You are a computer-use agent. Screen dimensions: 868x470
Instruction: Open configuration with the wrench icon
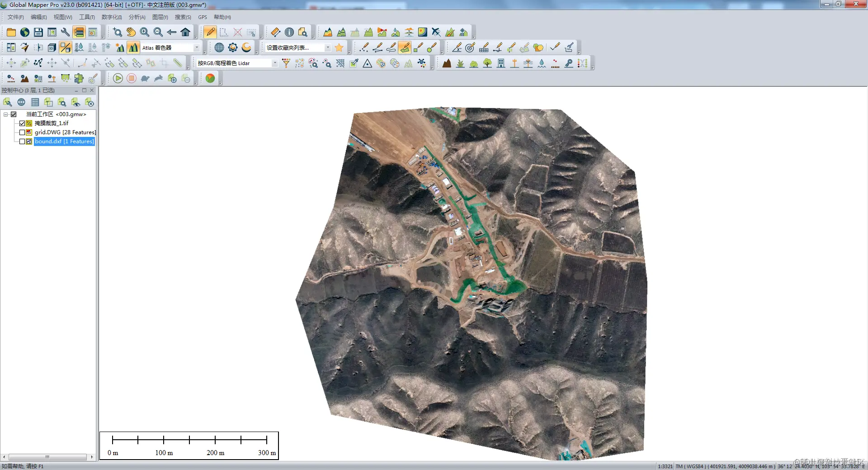(x=66, y=32)
